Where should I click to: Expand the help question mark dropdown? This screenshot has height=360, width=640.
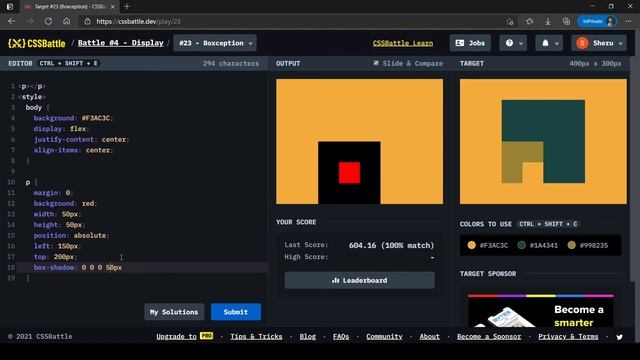click(x=513, y=43)
